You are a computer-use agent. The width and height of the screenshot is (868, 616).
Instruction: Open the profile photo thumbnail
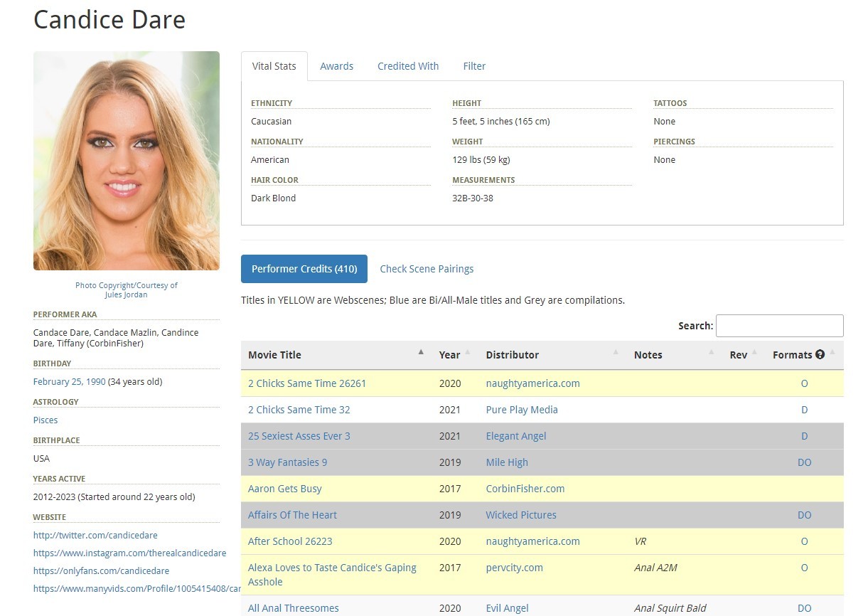pos(127,161)
